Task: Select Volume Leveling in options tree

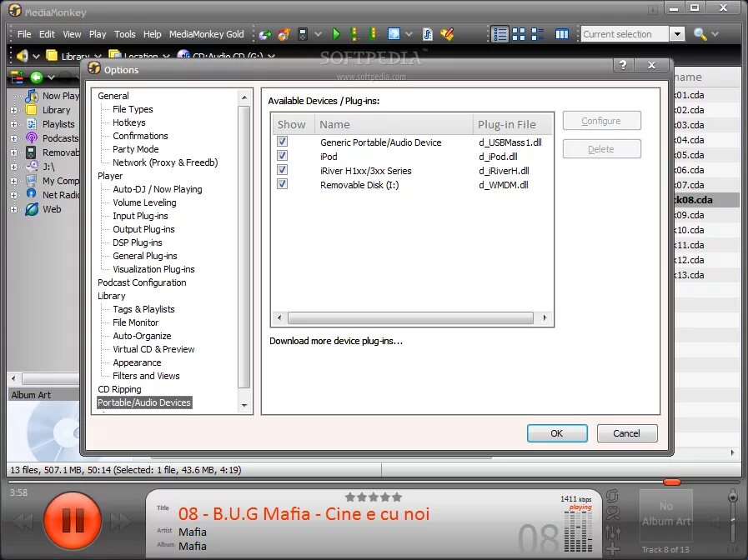Action: (144, 202)
